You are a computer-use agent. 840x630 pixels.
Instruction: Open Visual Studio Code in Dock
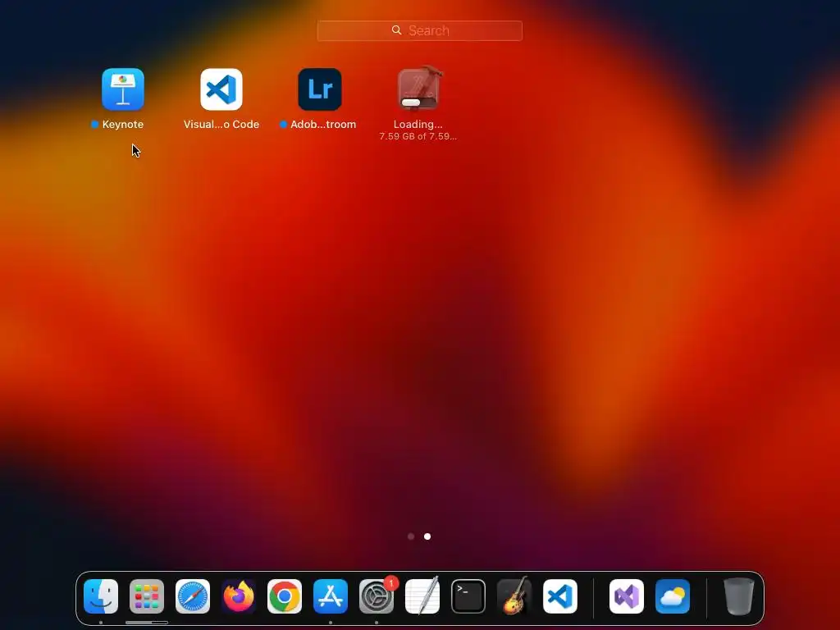(x=560, y=596)
